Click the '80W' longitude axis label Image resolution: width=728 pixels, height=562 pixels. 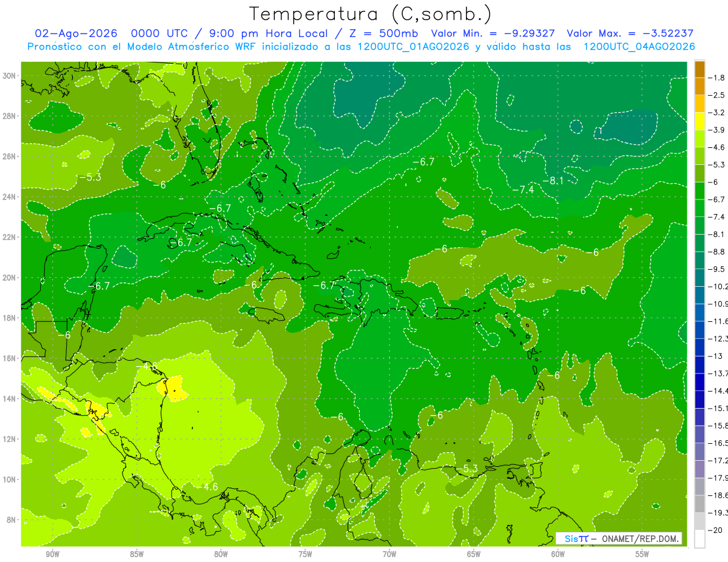[x=221, y=554]
